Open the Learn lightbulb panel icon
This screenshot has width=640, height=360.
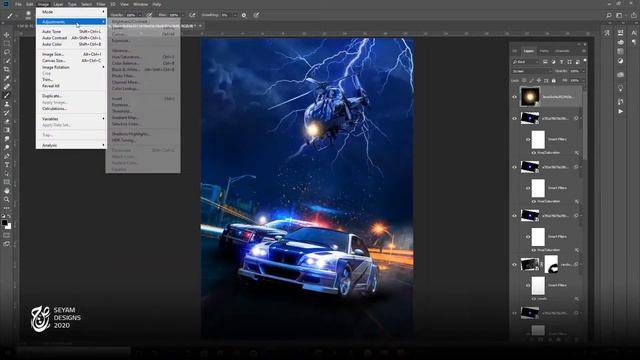pos(620,88)
